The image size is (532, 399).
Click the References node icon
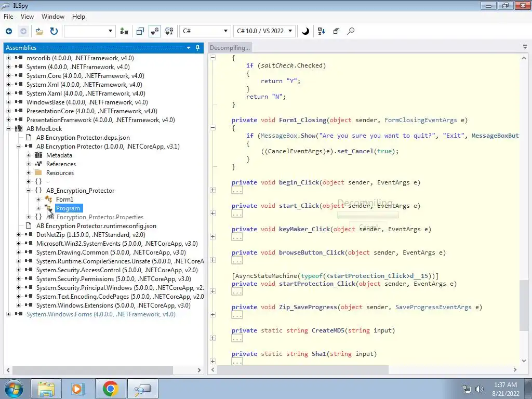(x=38, y=164)
